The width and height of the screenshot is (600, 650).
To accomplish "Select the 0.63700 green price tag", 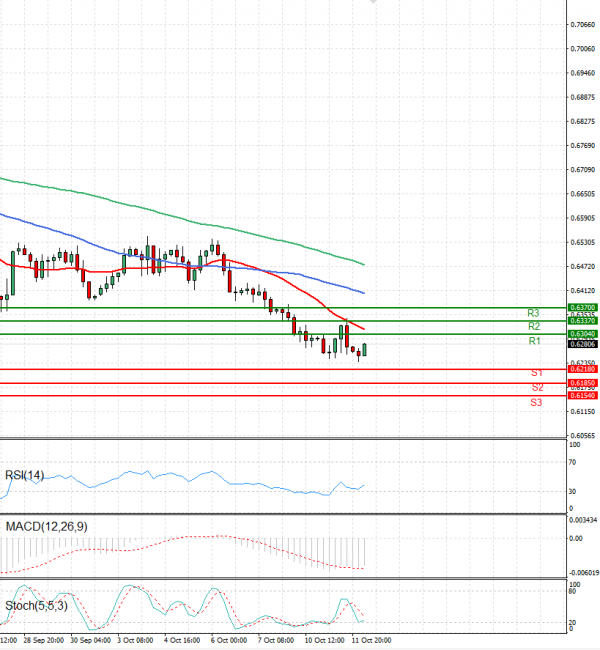I will pos(583,308).
